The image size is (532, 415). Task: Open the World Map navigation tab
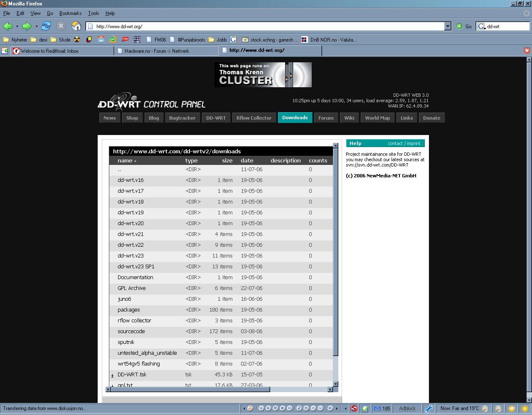point(377,118)
